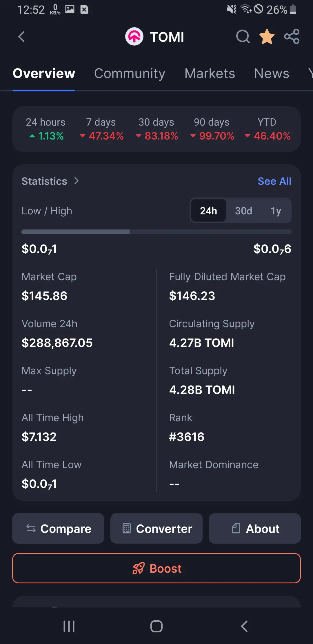Switch low/high range to 30d
The height and width of the screenshot is (644, 313).
243,211
